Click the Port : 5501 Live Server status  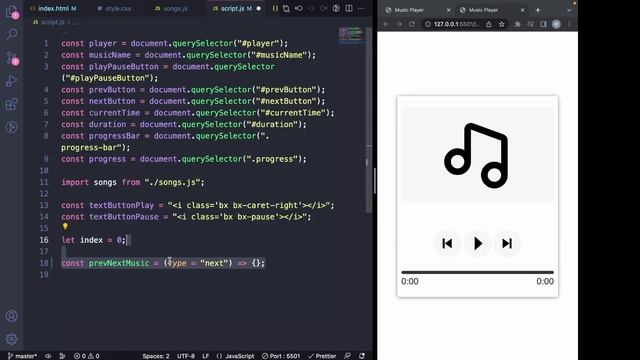[x=281, y=356]
